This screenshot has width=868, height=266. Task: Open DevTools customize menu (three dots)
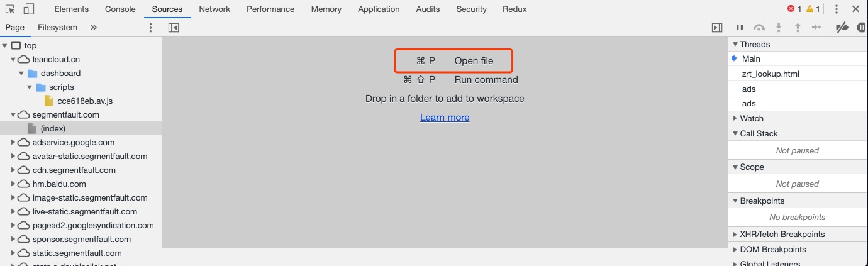tap(837, 9)
